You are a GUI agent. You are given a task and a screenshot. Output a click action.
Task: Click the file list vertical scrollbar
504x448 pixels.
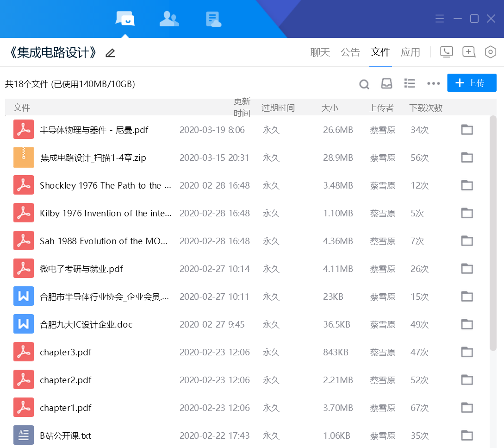click(x=493, y=232)
